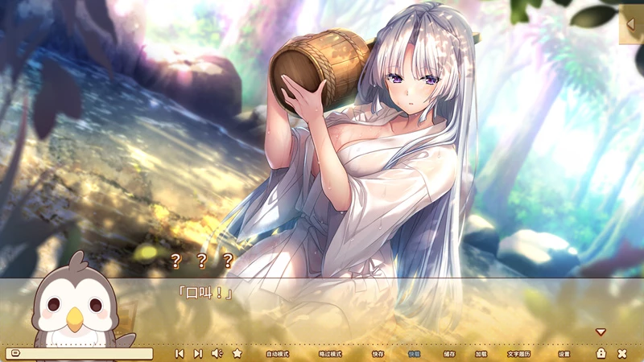Open 加载 load menu
Image resolution: width=644 pixels, height=362 pixels.
coord(481,354)
